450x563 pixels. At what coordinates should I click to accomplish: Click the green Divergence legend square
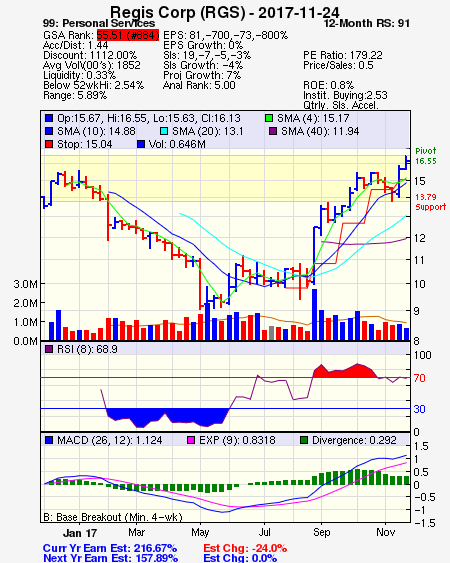click(304, 440)
